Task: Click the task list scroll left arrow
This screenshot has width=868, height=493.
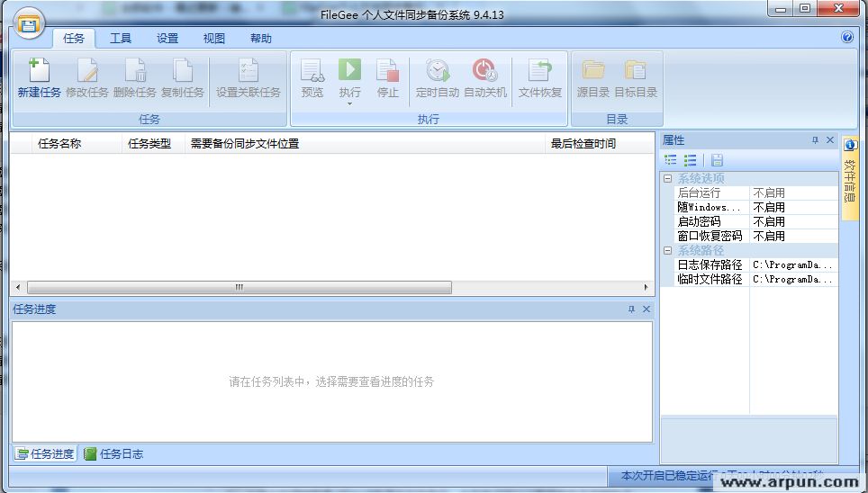Action: click(18, 287)
